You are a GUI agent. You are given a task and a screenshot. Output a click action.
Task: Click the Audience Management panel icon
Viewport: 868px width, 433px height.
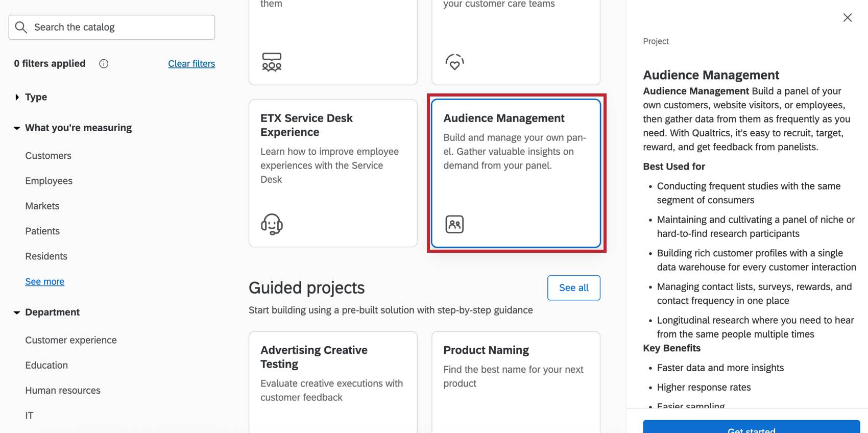(x=454, y=224)
